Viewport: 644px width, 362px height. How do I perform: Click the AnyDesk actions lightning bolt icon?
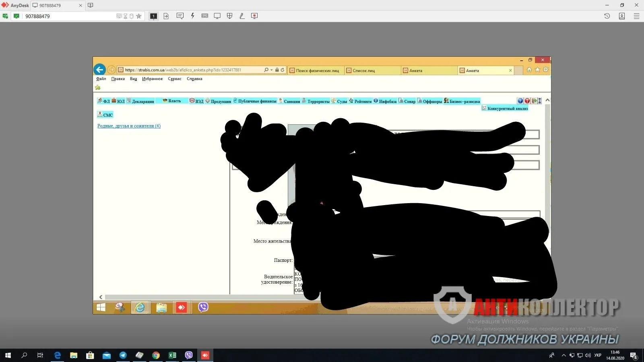coord(192,16)
